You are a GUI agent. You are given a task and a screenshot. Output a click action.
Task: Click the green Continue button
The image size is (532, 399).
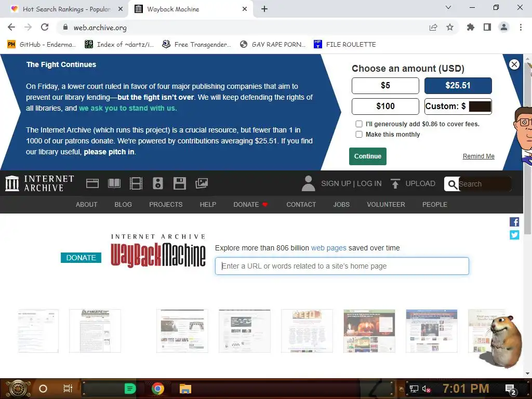(x=368, y=156)
